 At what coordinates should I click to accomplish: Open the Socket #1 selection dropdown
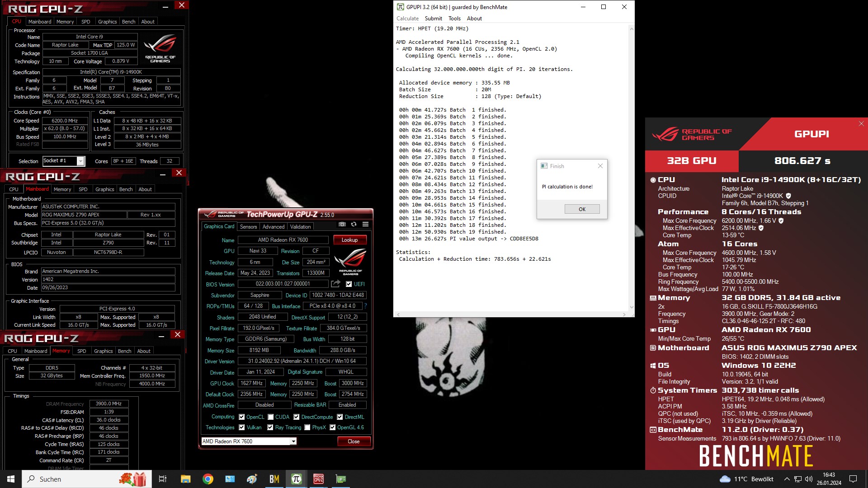tap(80, 161)
